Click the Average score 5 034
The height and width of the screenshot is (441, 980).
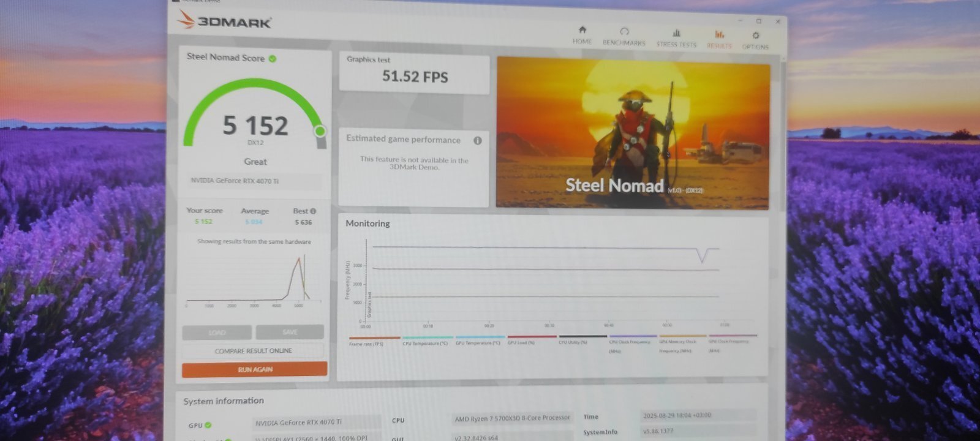[x=254, y=222]
